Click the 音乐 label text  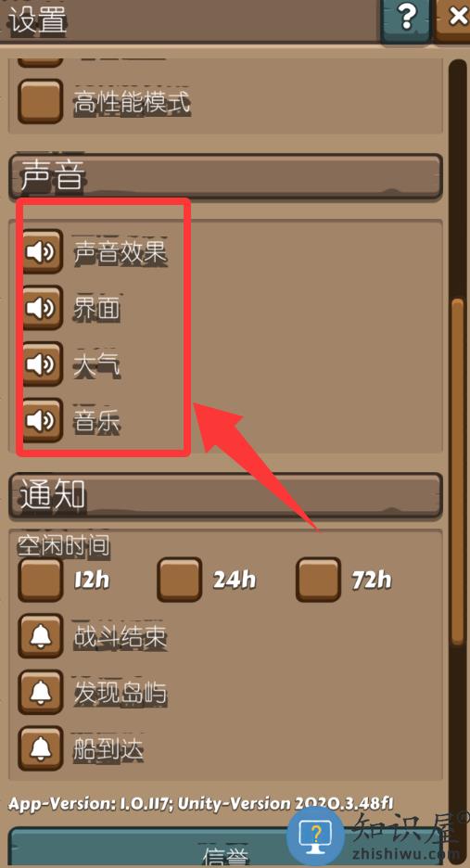click(x=97, y=422)
